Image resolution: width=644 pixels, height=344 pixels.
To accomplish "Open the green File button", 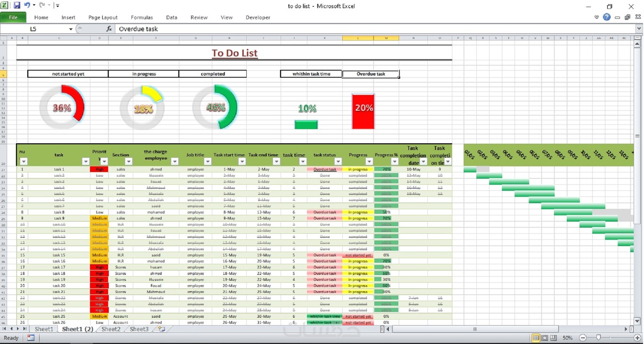I will (13, 17).
